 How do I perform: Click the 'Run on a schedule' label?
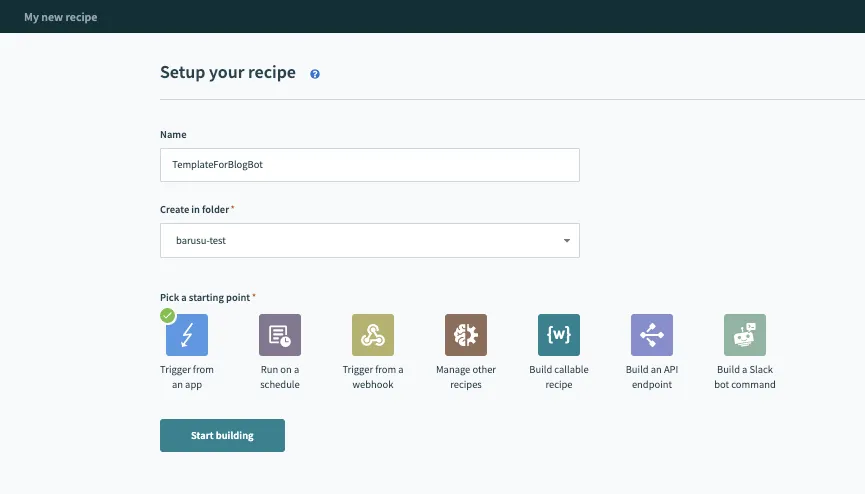pos(280,377)
